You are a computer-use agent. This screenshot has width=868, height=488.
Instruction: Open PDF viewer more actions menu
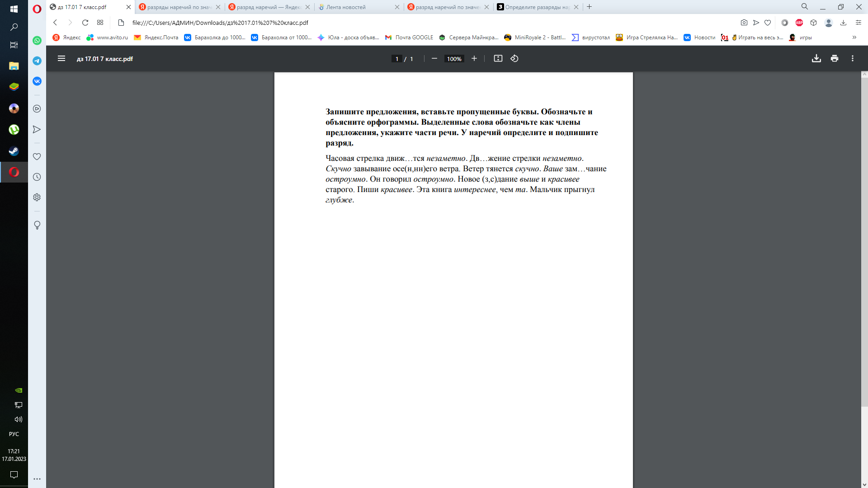pos(852,58)
